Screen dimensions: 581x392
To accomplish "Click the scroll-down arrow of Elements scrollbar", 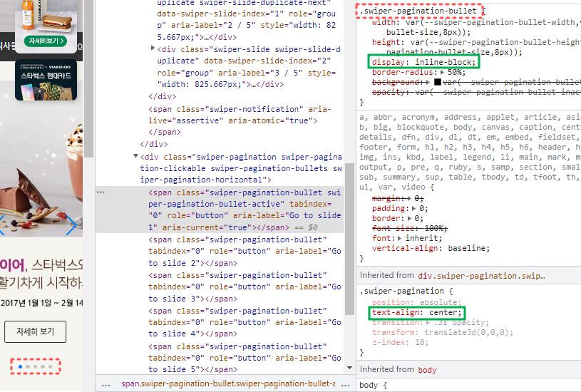I will click(x=349, y=368).
